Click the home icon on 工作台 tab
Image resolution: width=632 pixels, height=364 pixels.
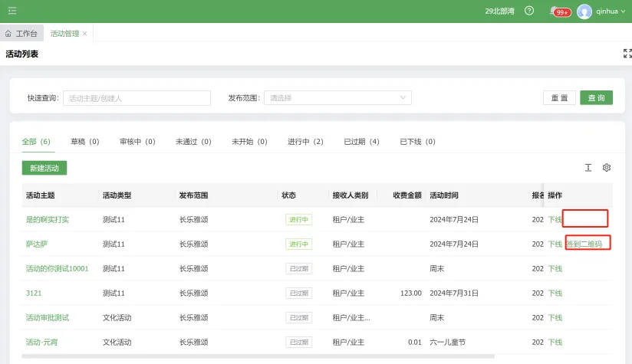point(8,34)
